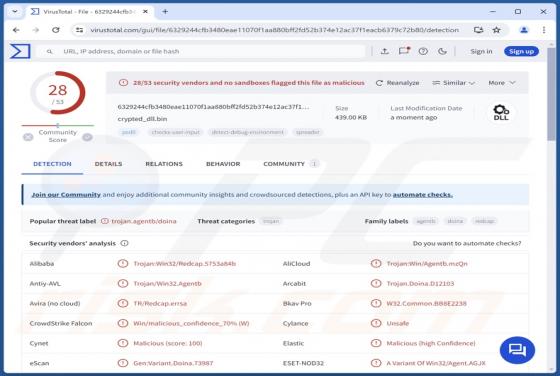Click community score upvote icon
The image size is (560, 376).
click(x=88, y=137)
